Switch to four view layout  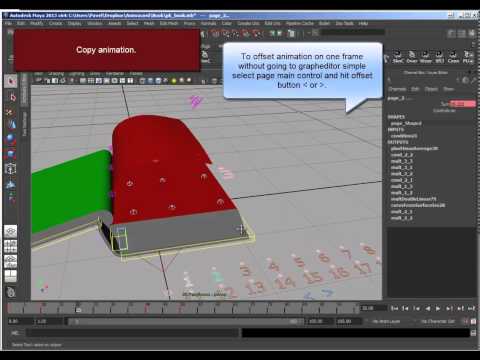click(11, 246)
